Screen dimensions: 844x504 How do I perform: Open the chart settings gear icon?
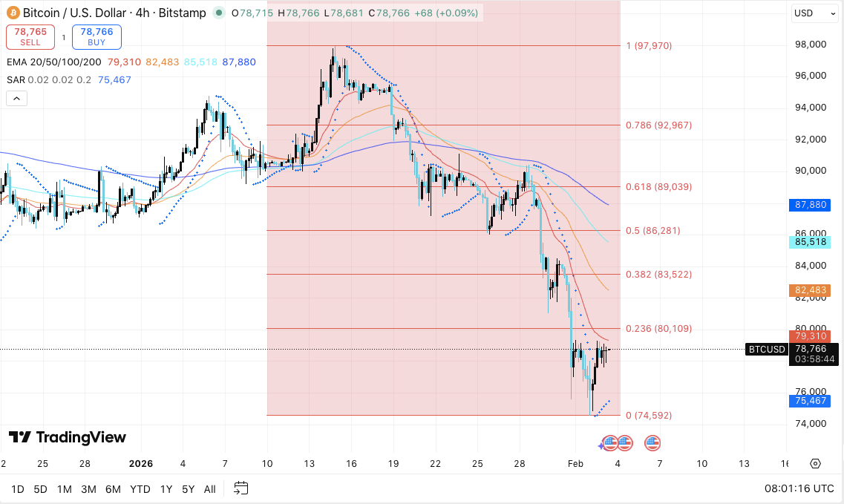point(814,462)
